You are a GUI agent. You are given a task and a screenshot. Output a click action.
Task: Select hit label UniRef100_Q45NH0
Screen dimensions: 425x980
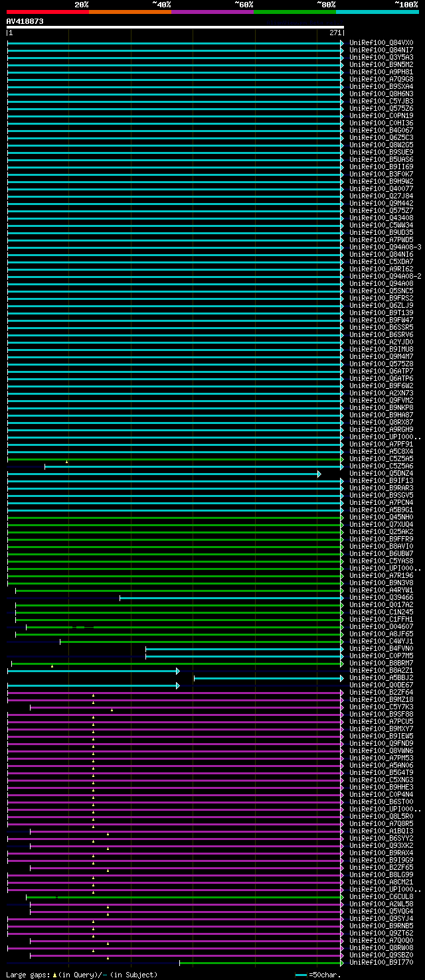[x=381, y=517]
